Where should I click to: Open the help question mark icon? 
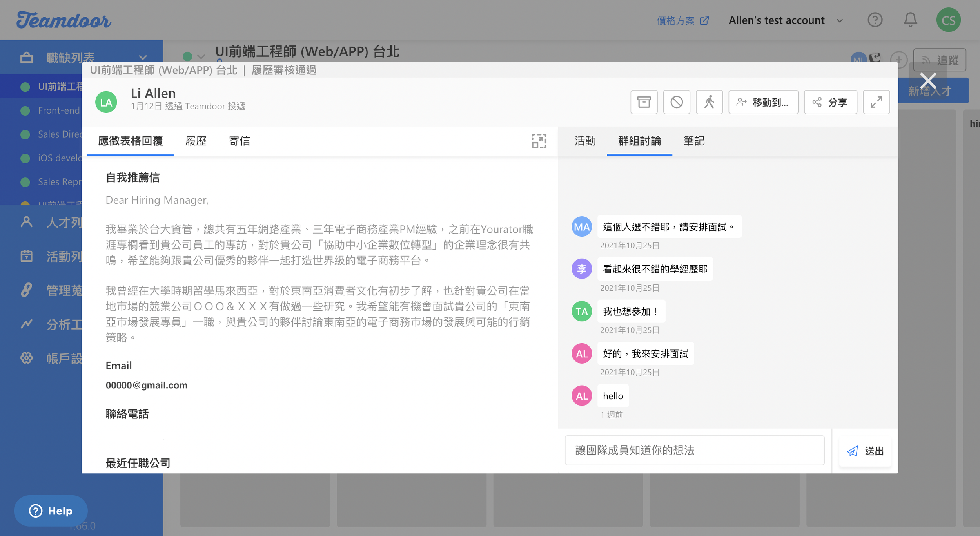click(875, 20)
